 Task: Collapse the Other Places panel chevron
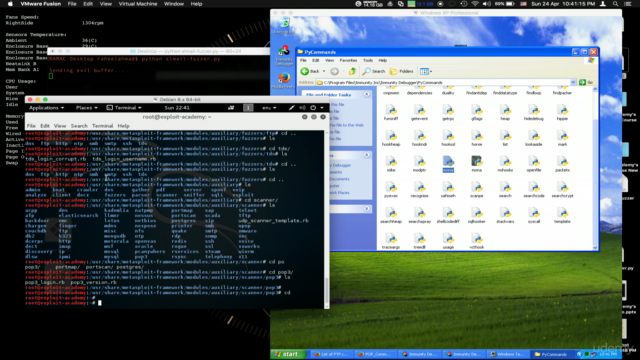[x=367, y=155]
